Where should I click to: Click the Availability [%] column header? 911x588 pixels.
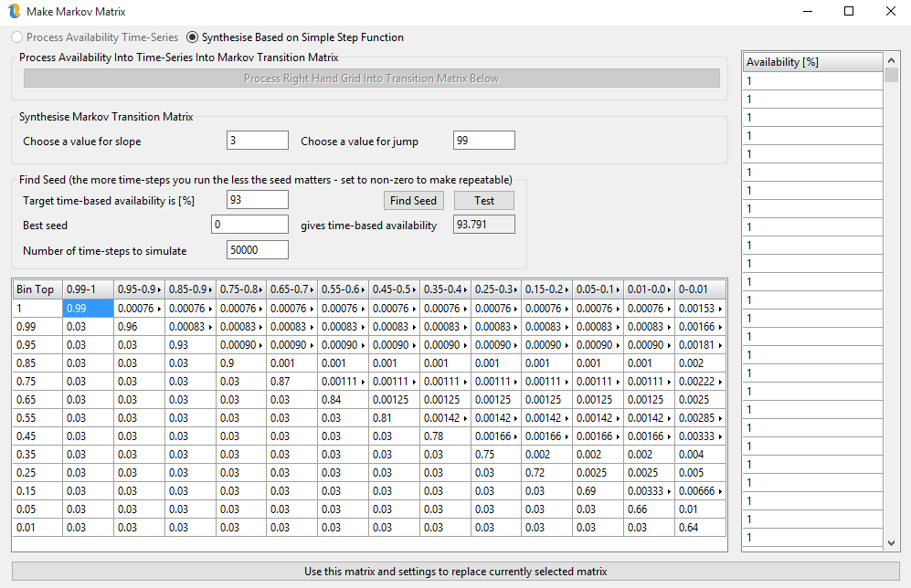coord(811,62)
